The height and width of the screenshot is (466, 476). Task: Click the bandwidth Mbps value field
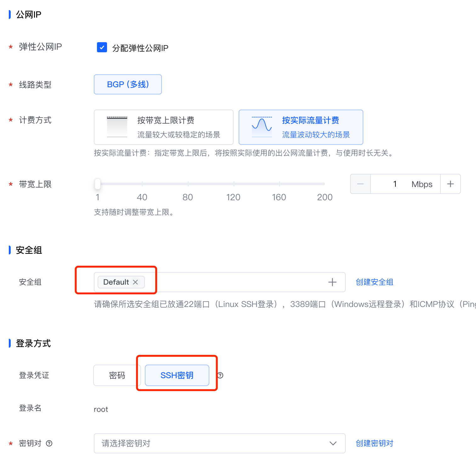405,184
